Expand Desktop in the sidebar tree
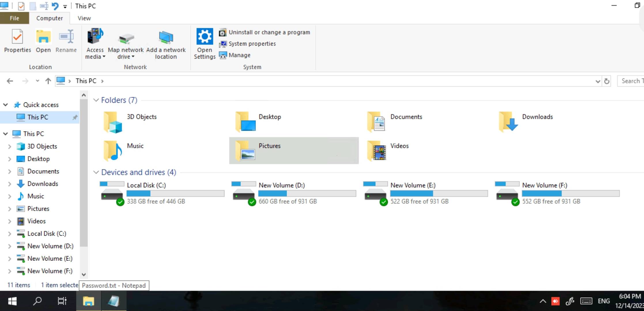Screen dimensions: 644x311 (10, 159)
